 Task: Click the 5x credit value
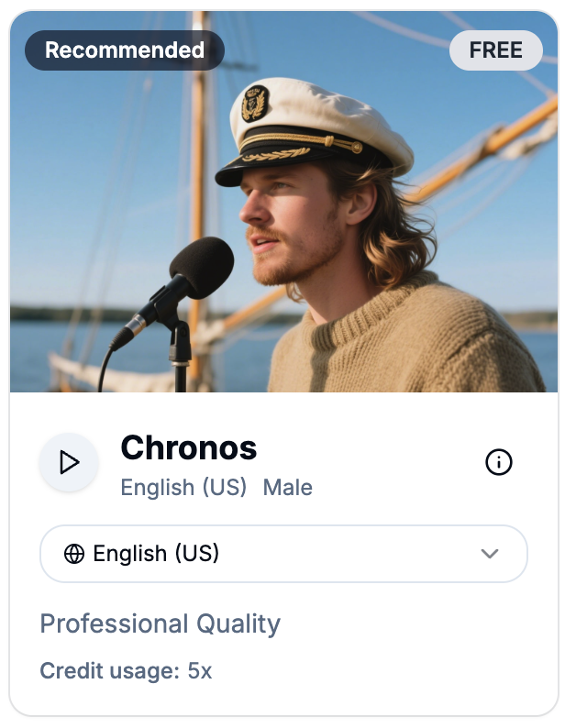[200, 671]
